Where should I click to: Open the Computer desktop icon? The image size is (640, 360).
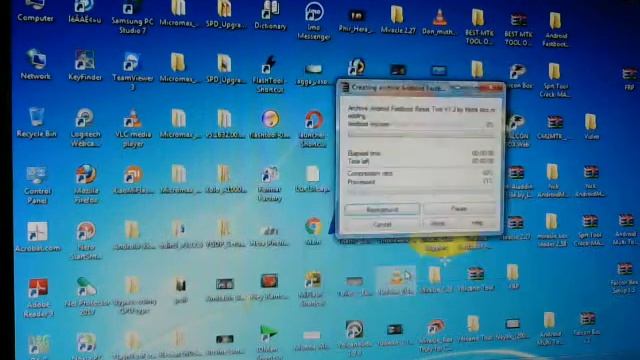[x=35, y=10]
